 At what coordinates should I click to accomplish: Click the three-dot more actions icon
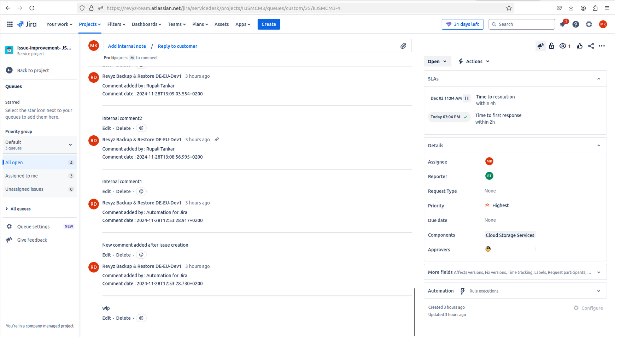(x=602, y=46)
